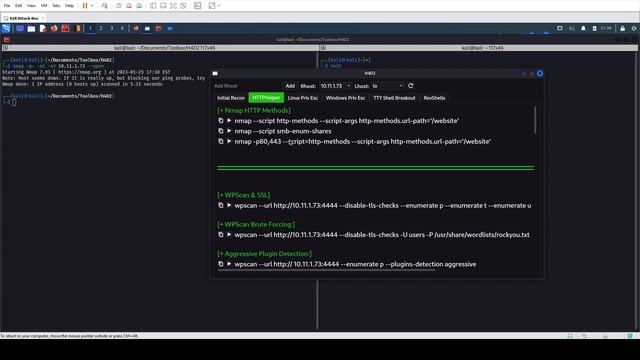
Task: Open the Kali applications menu icon
Action: click(x=6, y=28)
